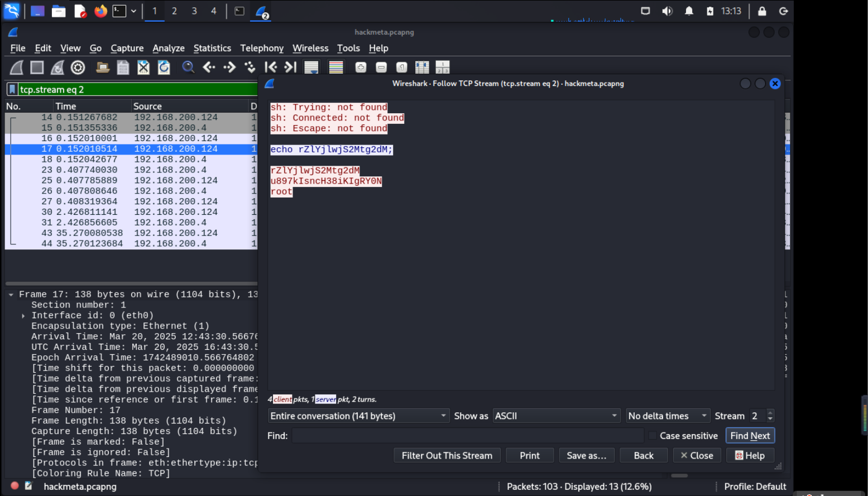Open the File menu
This screenshot has height=496, width=868.
tap(18, 49)
